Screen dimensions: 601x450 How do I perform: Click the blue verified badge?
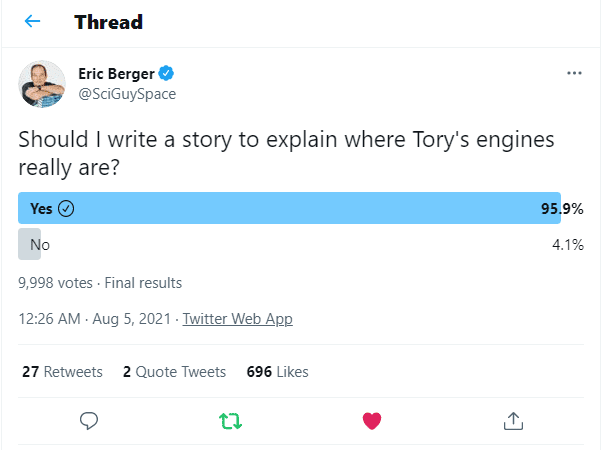[x=167, y=73]
